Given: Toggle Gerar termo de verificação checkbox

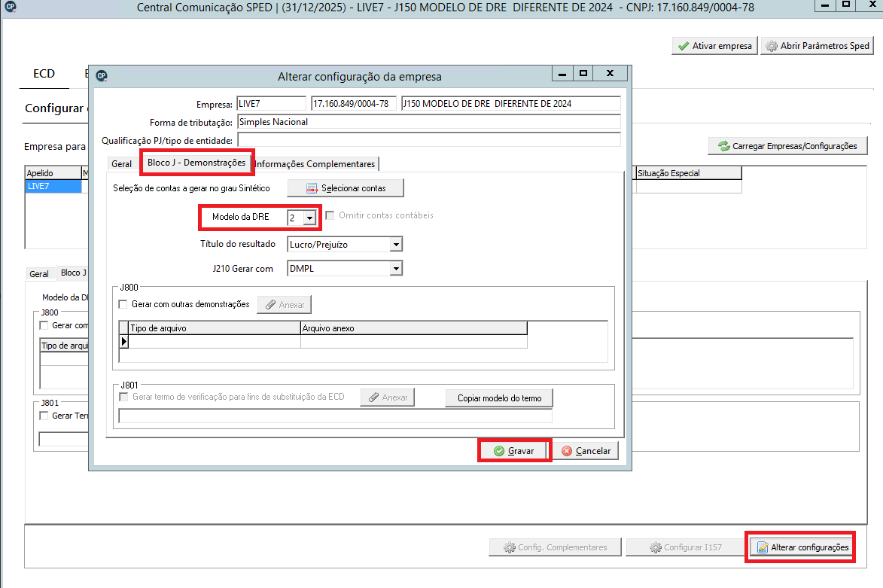Looking at the screenshot, I should pos(123,397).
